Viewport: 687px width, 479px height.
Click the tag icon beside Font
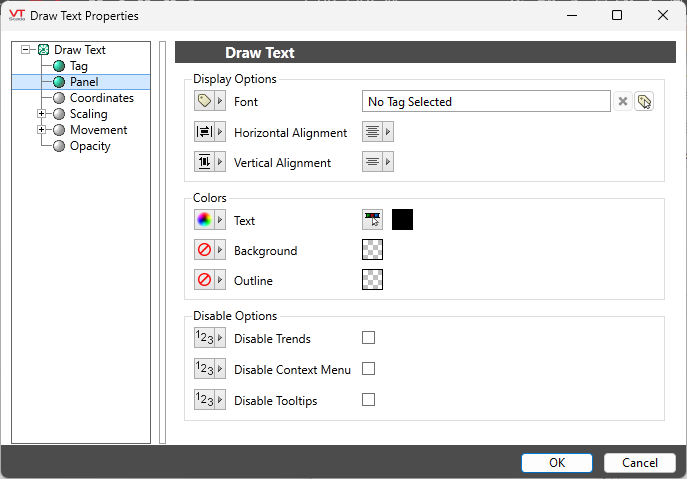click(x=204, y=101)
